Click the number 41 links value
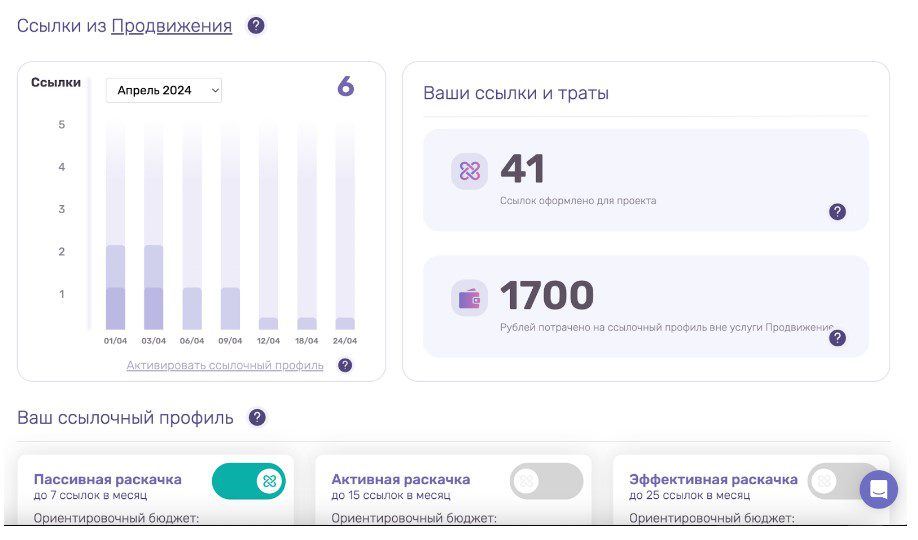The width and height of the screenshot is (918, 540). 522,169
